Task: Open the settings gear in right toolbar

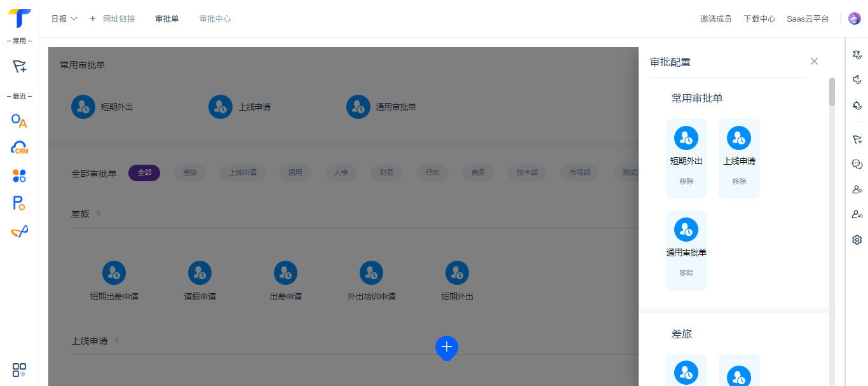Action: coord(857,240)
